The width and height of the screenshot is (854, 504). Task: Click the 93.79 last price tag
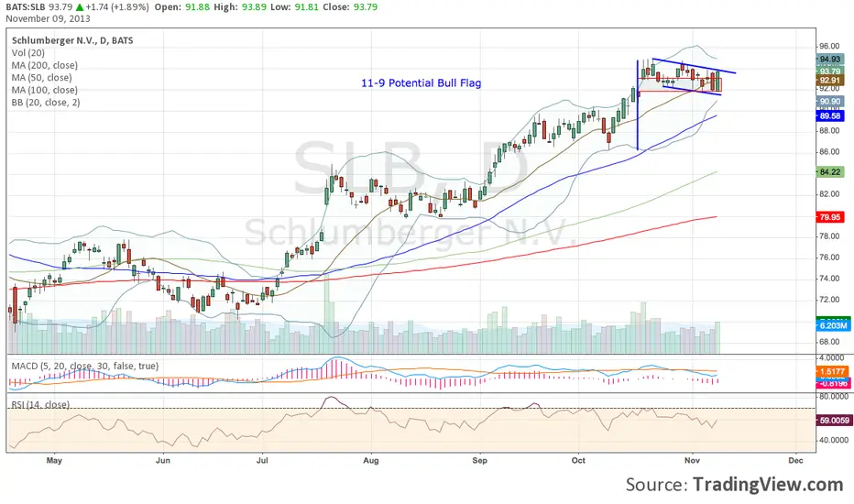[830, 71]
